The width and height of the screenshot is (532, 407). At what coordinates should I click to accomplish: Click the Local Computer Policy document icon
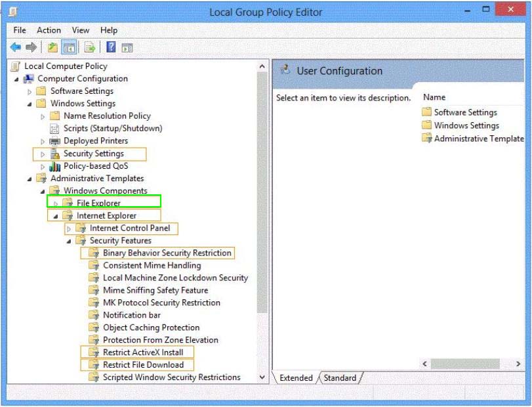[15, 66]
